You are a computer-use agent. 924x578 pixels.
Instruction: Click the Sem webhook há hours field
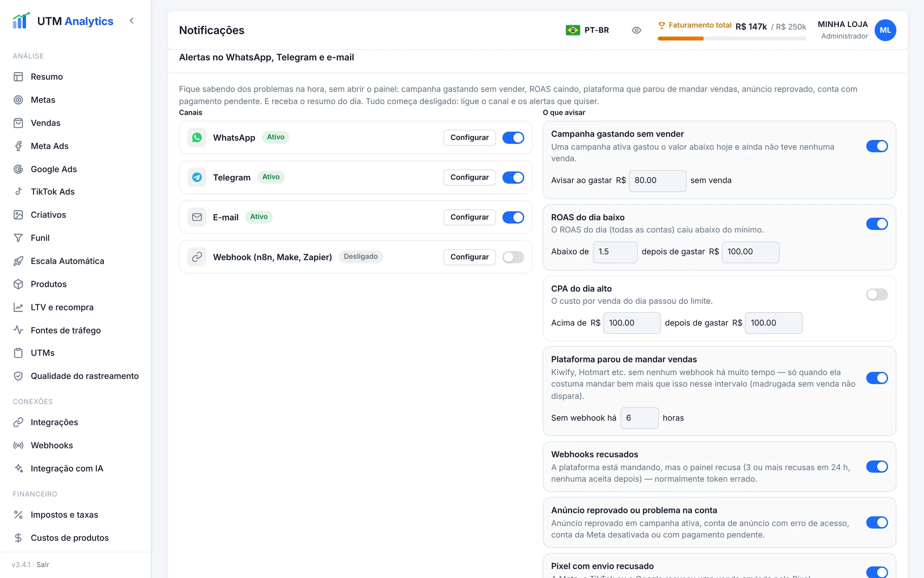[x=639, y=418]
